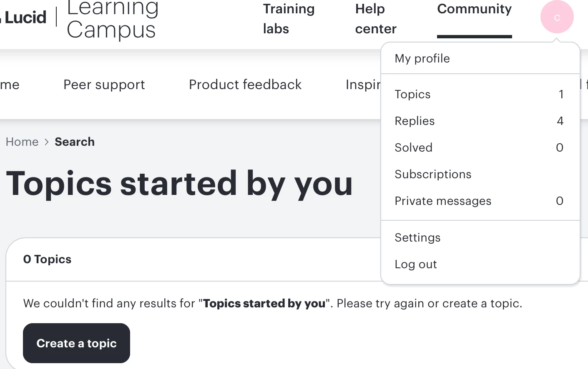588x369 pixels.
Task: Open the Learning Campus home link
Action: (x=113, y=19)
